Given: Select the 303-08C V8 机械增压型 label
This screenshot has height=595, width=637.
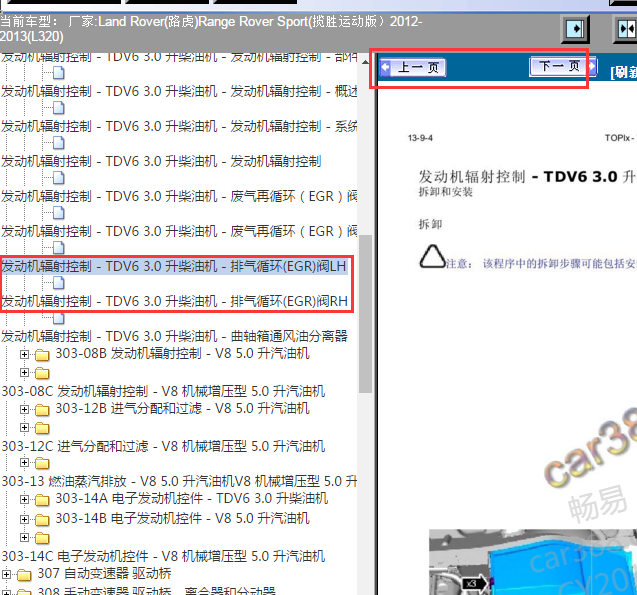Looking at the screenshot, I should click(163, 391).
